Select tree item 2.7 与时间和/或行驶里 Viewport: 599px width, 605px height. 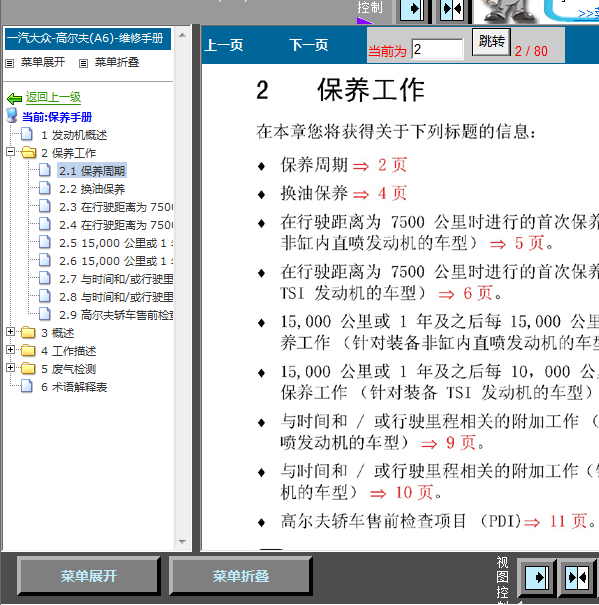(x=116, y=279)
